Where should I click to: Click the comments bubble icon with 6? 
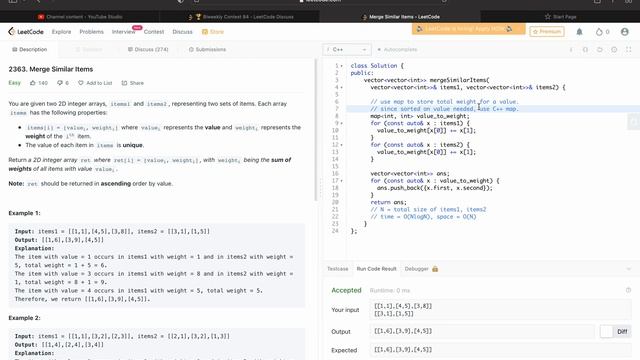pos(60,83)
